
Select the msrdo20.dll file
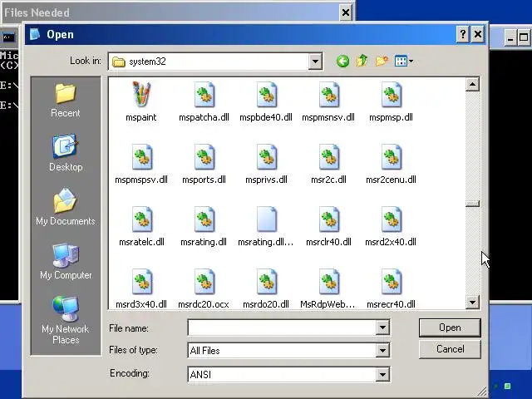(266, 288)
